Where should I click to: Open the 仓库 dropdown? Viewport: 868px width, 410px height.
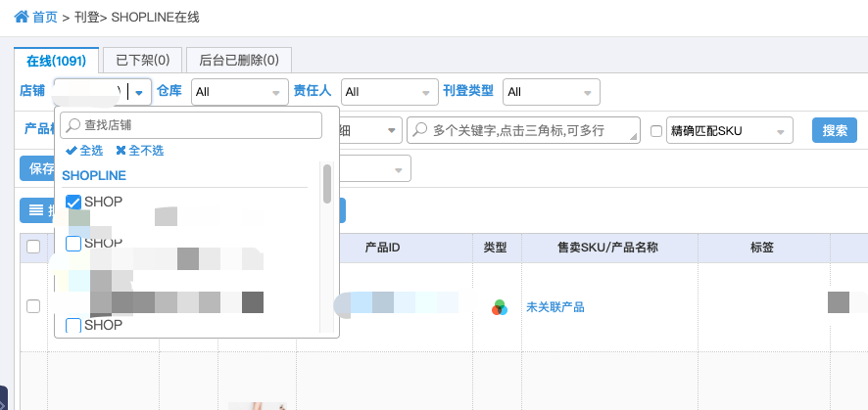click(240, 92)
